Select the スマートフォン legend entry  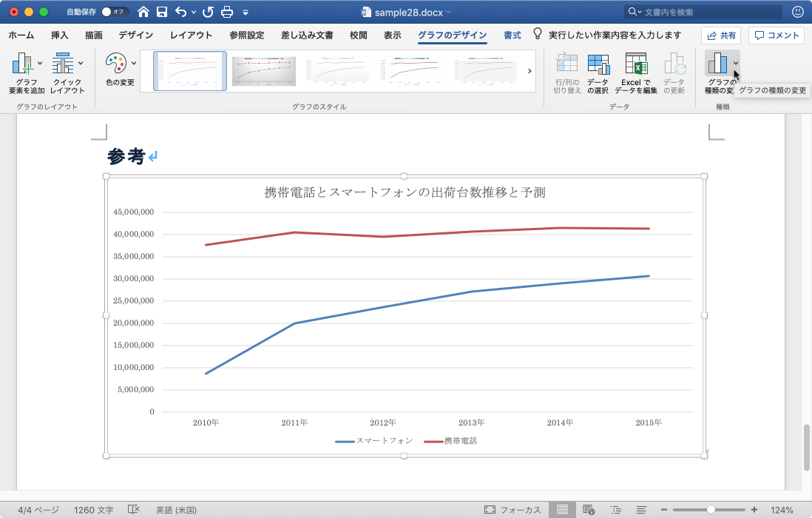[374, 441]
